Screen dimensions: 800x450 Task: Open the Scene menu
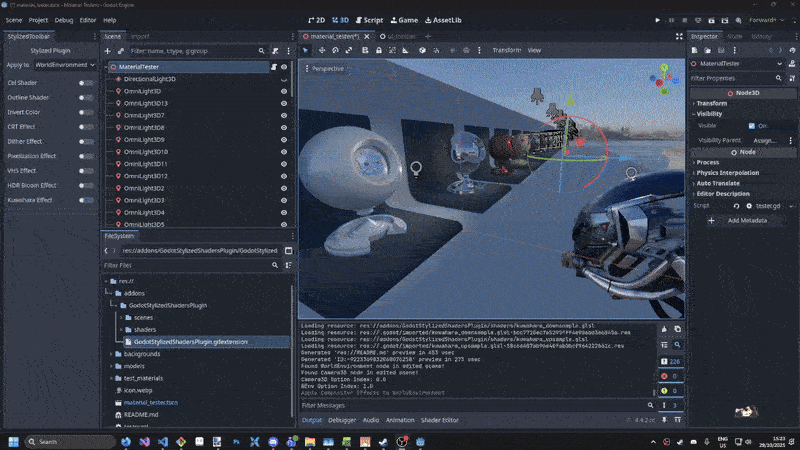(14, 20)
